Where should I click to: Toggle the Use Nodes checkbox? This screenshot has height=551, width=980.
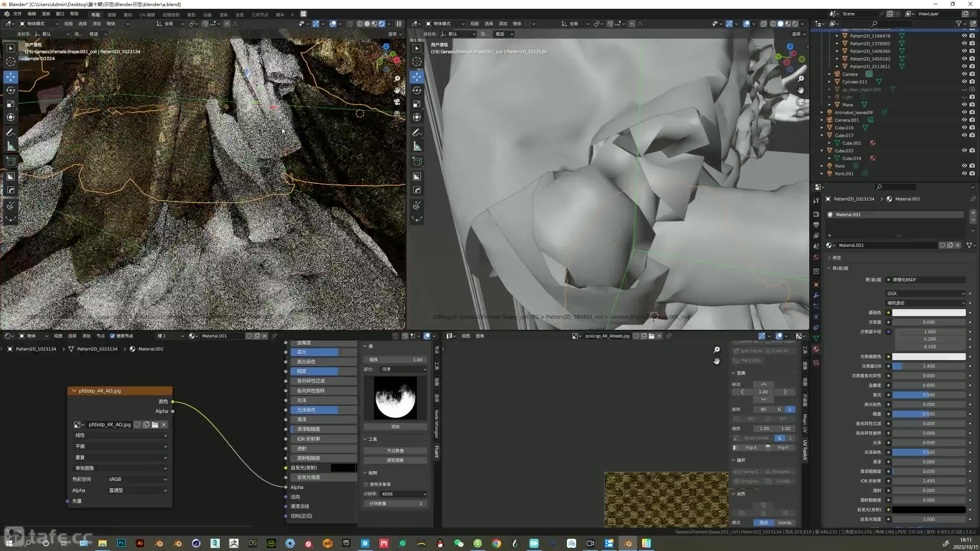coord(113,336)
